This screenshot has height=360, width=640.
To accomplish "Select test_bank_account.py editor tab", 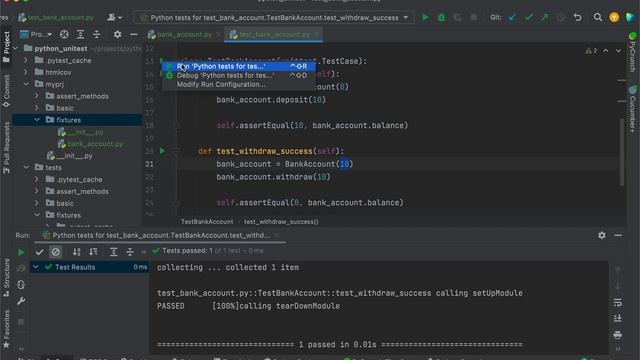I will coord(274,35).
